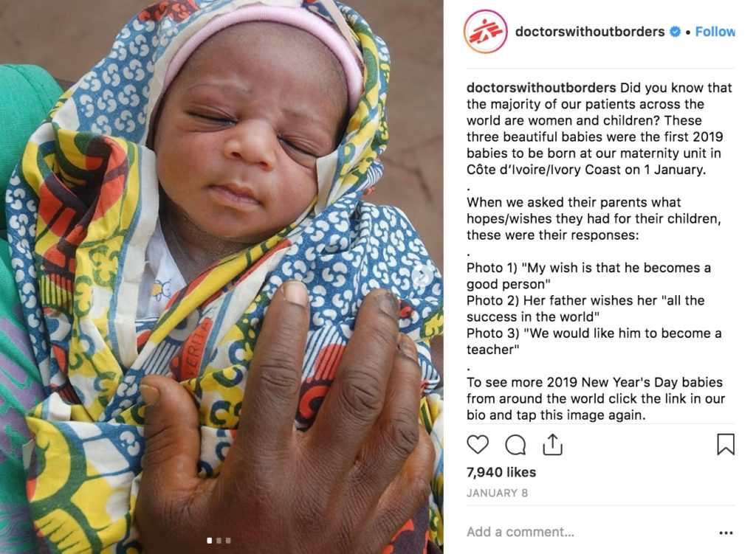View the 7,940 likes list
The width and height of the screenshot is (756, 554).
coord(501,472)
